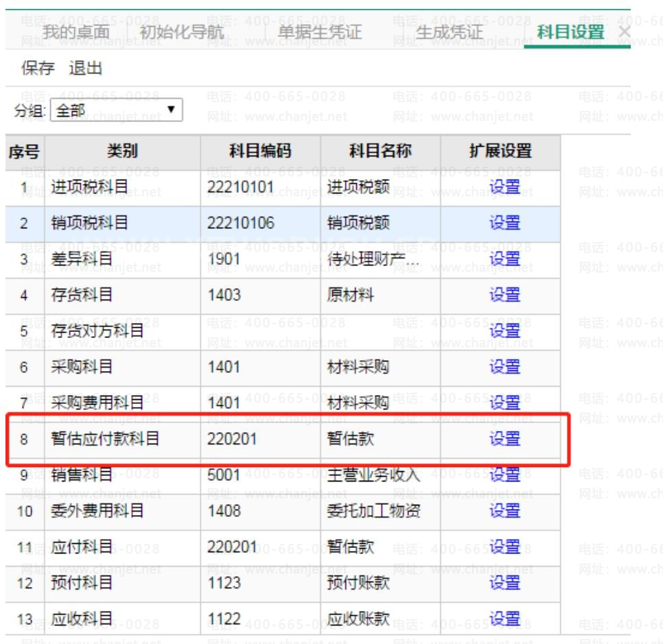Screen dimensions: 663x644
Task: Open 设置 for 存货科目 row
Action: point(504,294)
